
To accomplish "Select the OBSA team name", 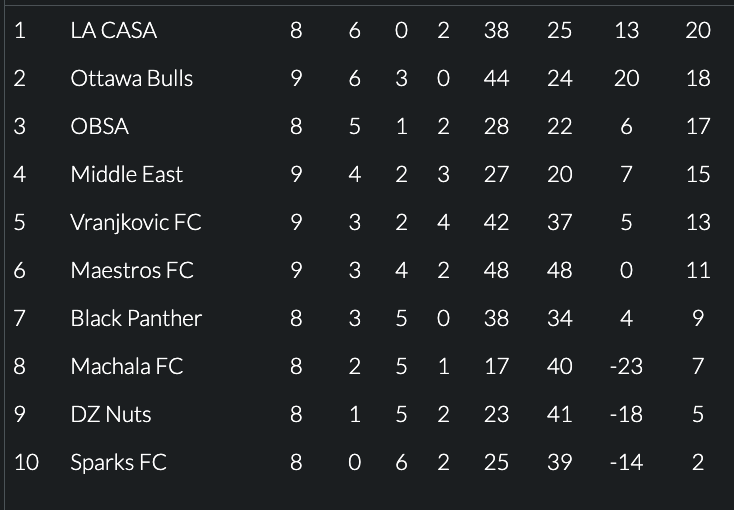I will 100,126.
